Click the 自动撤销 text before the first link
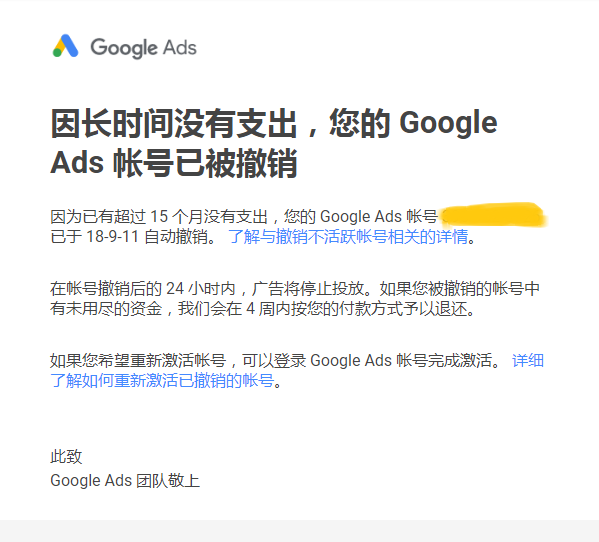 coord(175,236)
